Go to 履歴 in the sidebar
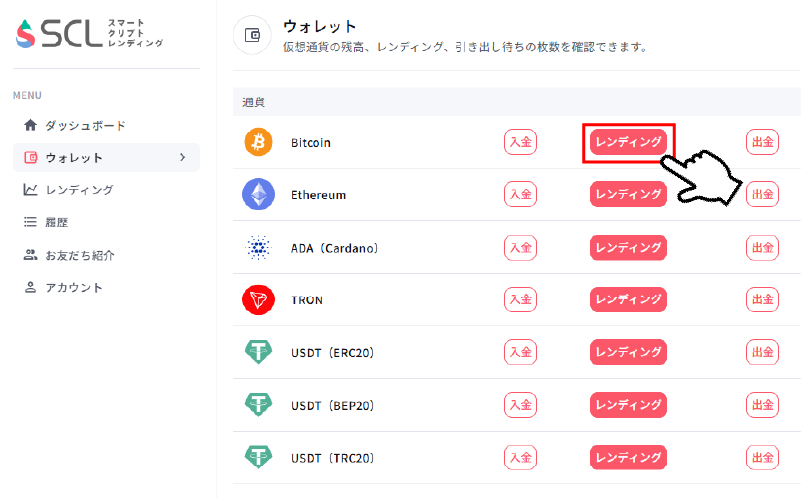This screenshot has height=499, width=801. [x=57, y=222]
